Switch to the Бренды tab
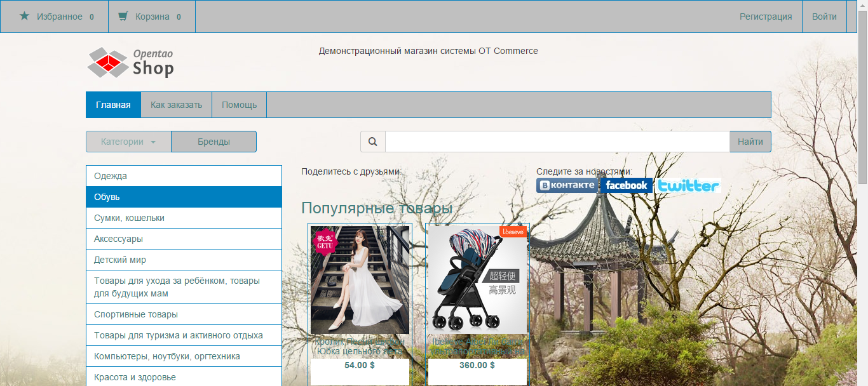The height and width of the screenshot is (386, 868). click(x=214, y=142)
